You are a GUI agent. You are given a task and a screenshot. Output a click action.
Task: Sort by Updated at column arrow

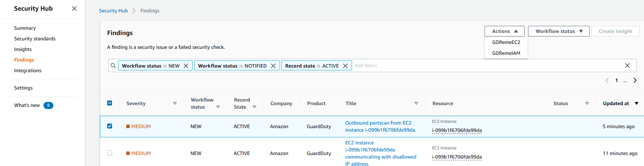(x=637, y=103)
